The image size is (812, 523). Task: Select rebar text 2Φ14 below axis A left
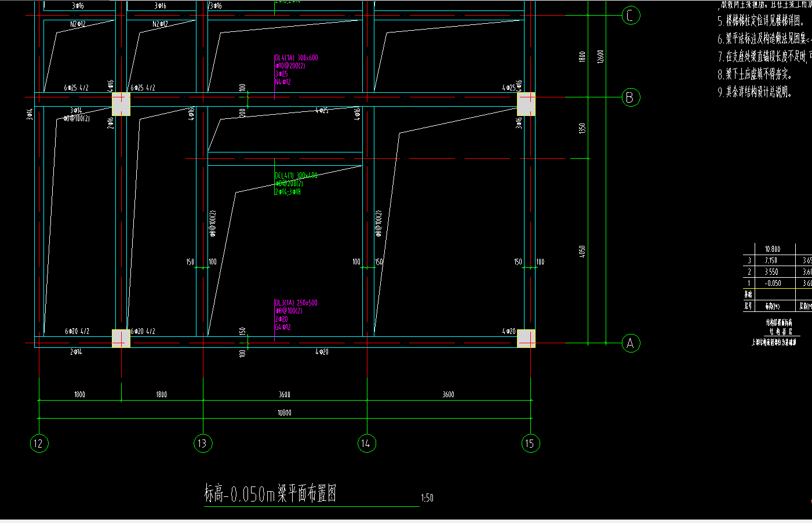76,353
